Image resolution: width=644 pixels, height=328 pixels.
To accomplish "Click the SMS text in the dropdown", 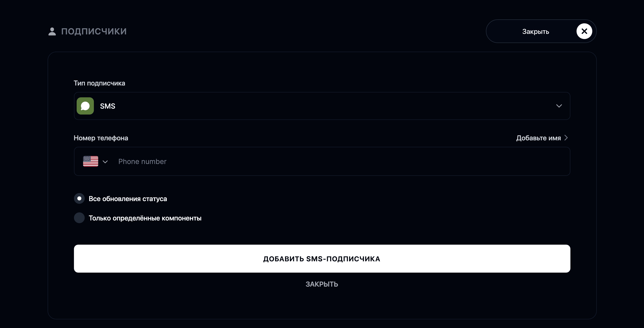I will (108, 106).
